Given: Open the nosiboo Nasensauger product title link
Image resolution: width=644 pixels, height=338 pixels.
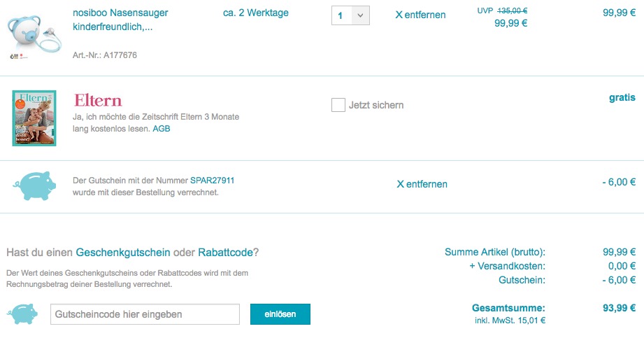Looking at the screenshot, I should tap(120, 20).
